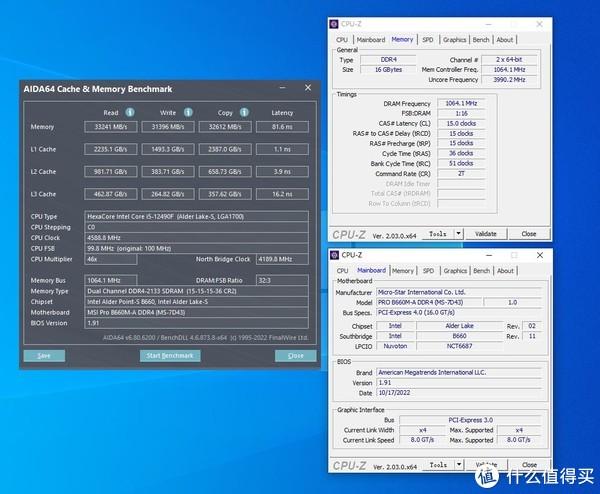Viewport: 600px width, 494px height.
Task: Select Mainboard tab in lower CPU-Z window
Action: 372,271
